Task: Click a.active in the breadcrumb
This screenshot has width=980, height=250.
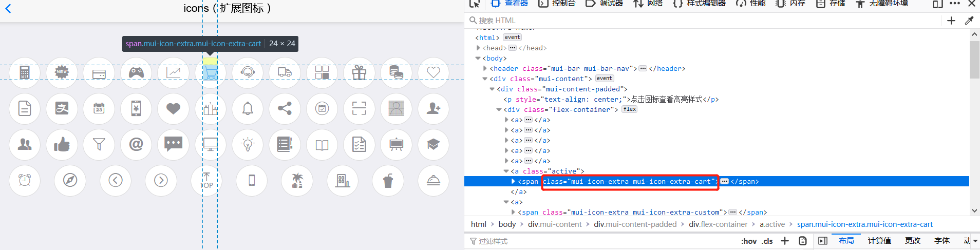Action: click(772, 224)
